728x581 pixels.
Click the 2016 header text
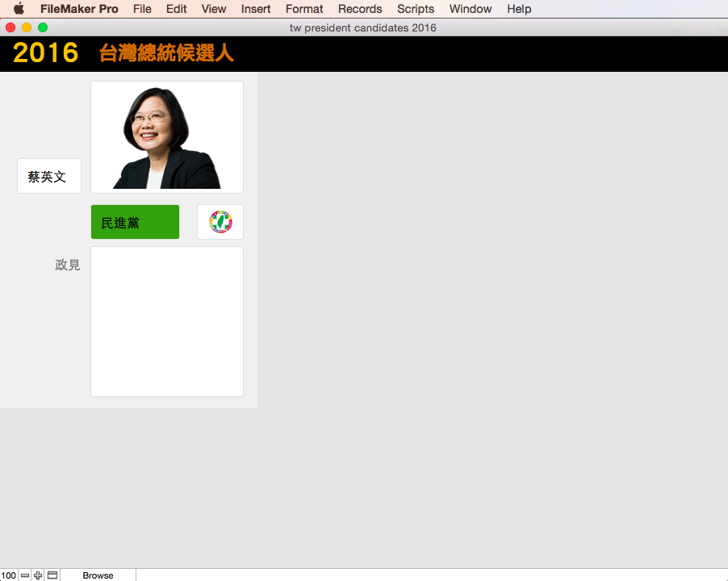coord(45,52)
